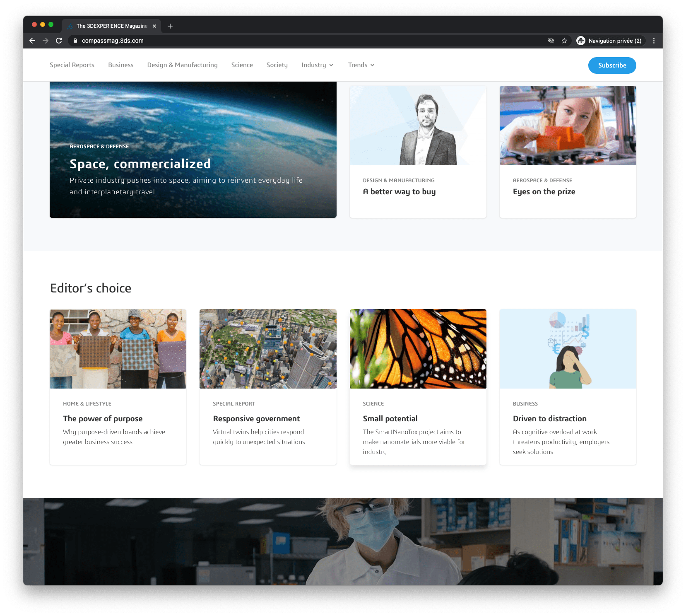Open a new tab with plus icon
Viewport: 686px width, 616px height.
point(170,26)
